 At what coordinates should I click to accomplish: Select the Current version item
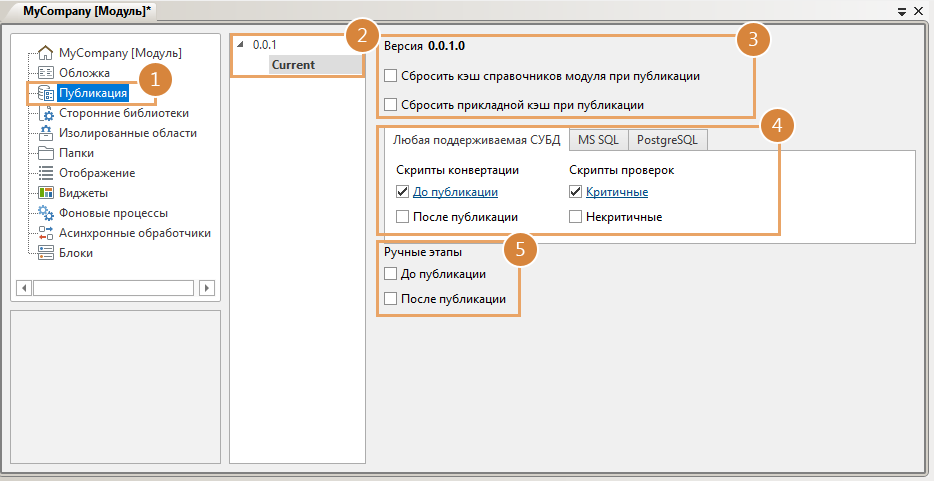coord(293,65)
